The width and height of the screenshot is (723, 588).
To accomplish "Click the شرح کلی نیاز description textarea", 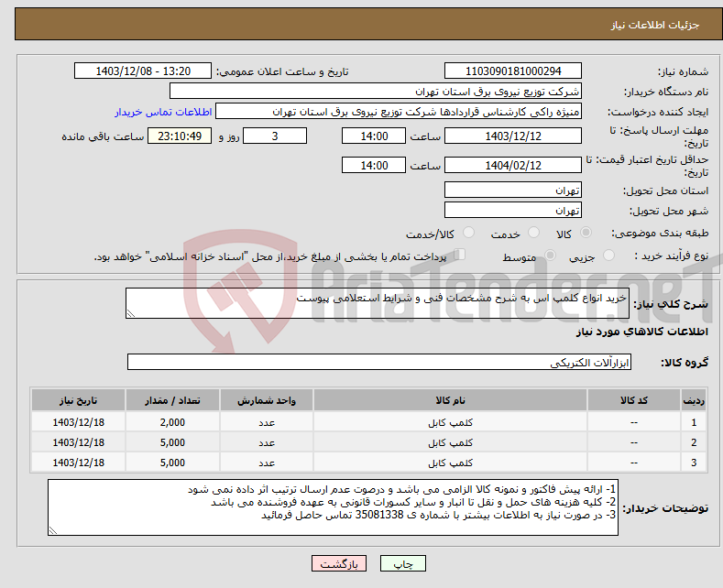I will 378,303.
